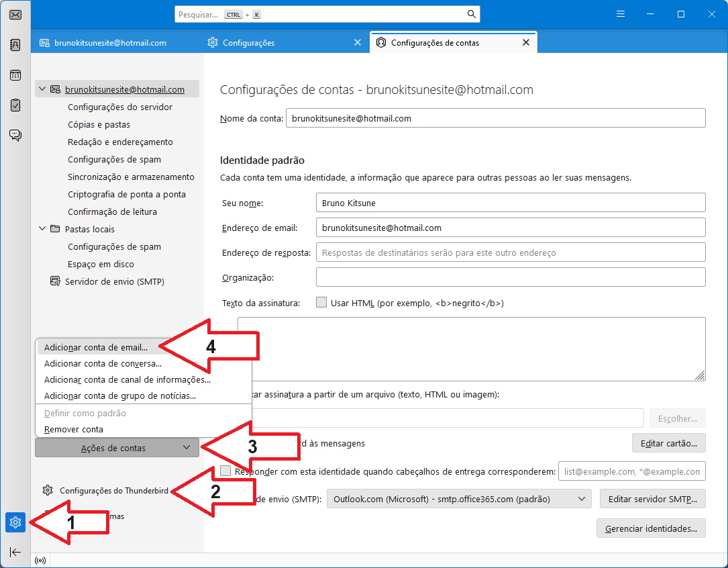
Task: Open Configurações do servidor
Action: (x=120, y=107)
